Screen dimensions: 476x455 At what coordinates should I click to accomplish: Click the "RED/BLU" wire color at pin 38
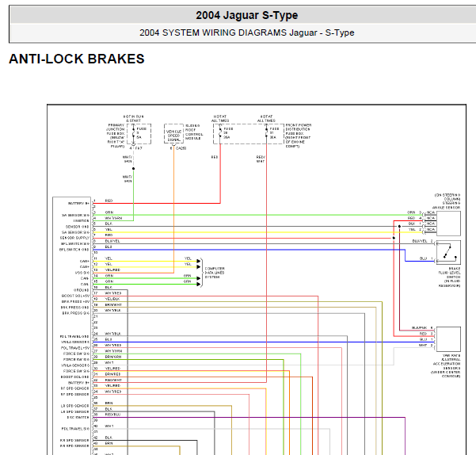point(112,415)
